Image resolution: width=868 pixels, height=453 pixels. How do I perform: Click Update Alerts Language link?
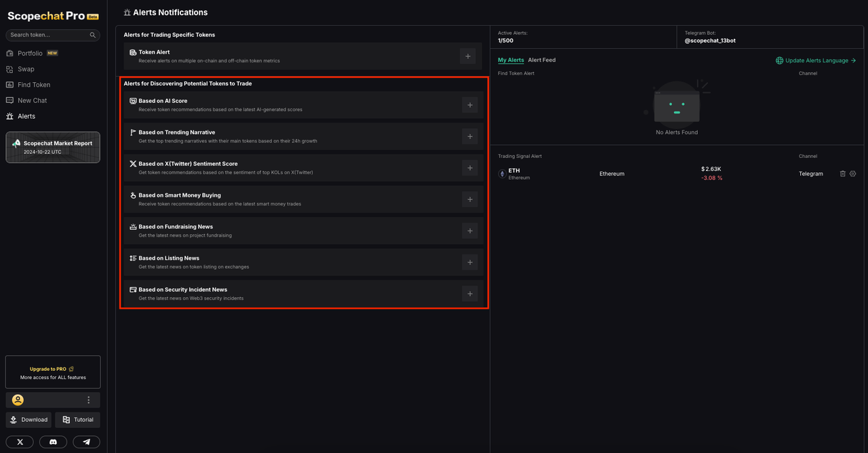(x=816, y=60)
